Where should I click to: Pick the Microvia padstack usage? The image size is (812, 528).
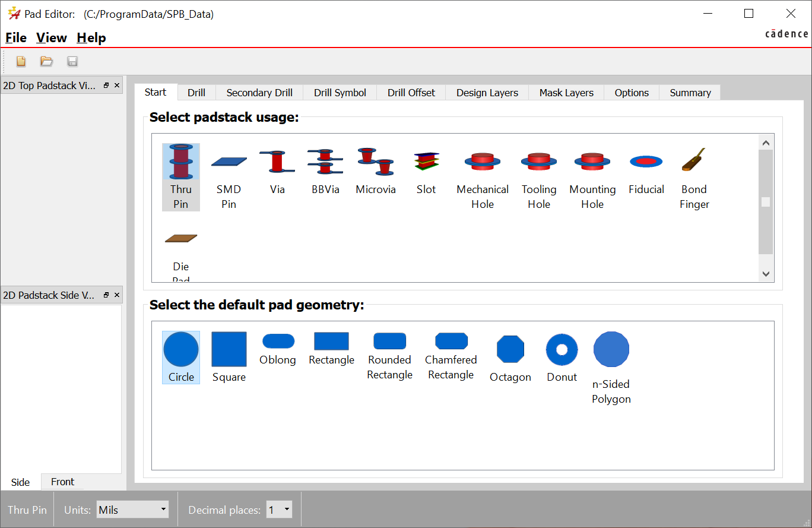376,171
